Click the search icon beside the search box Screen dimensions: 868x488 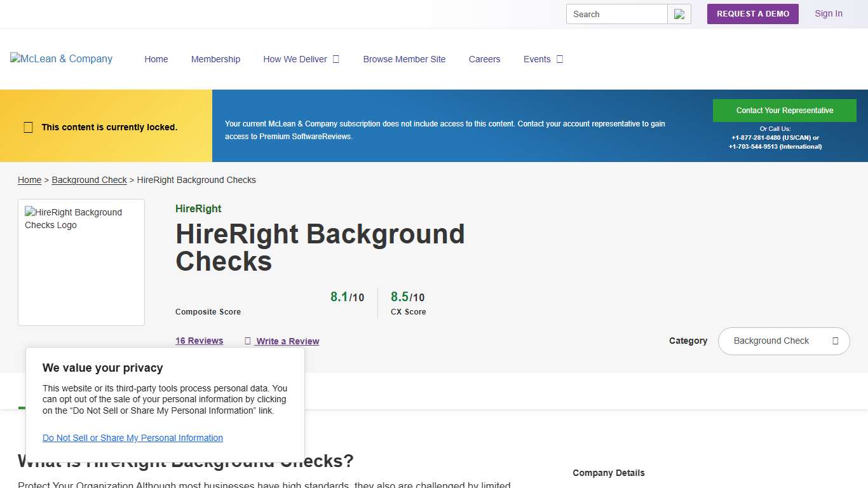click(x=679, y=13)
